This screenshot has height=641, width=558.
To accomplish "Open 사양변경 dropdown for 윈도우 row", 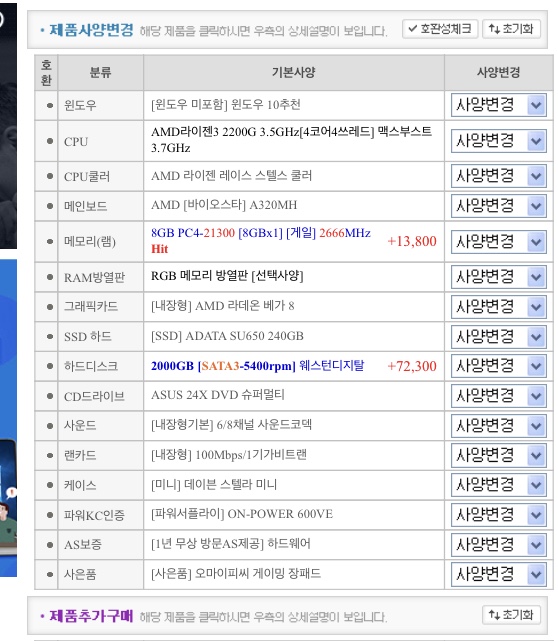I will point(498,105).
